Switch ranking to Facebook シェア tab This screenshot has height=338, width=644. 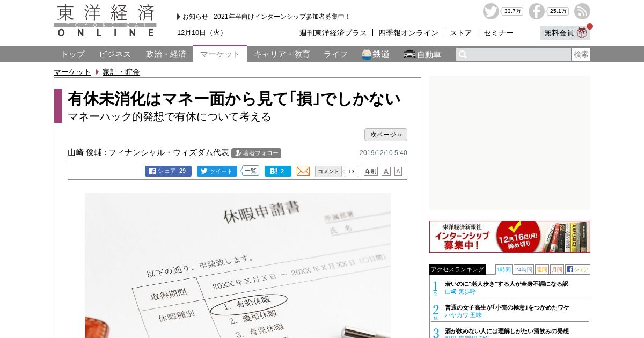[x=577, y=269]
